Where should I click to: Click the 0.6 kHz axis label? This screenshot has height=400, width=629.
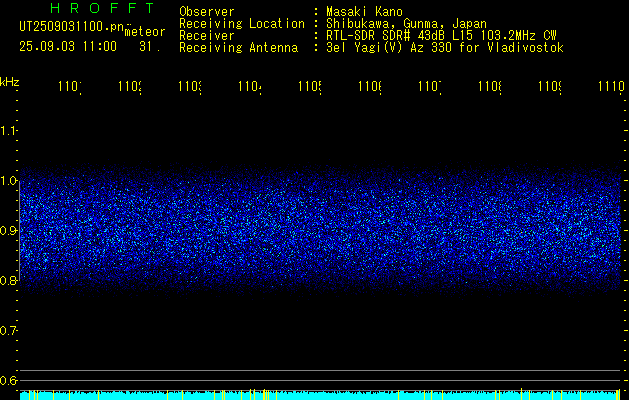click(x=9, y=380)
